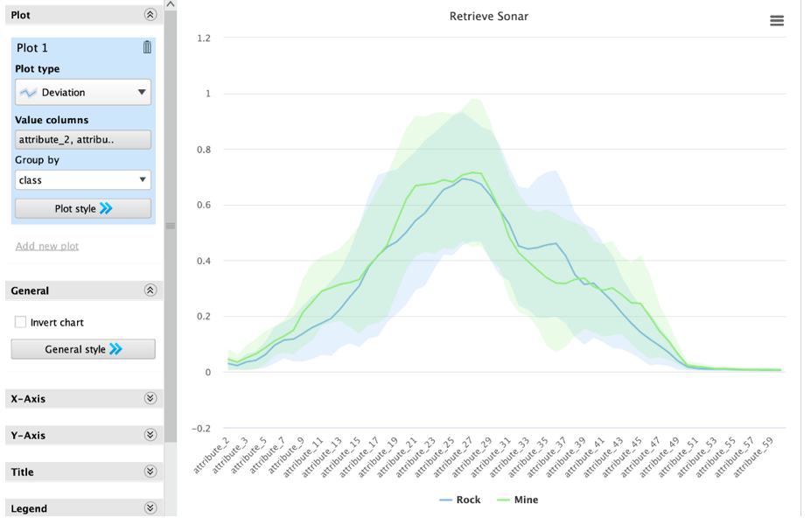Toggle the Mine series in legend
Screen dimensions: 811x532
(x=518, y=500)
